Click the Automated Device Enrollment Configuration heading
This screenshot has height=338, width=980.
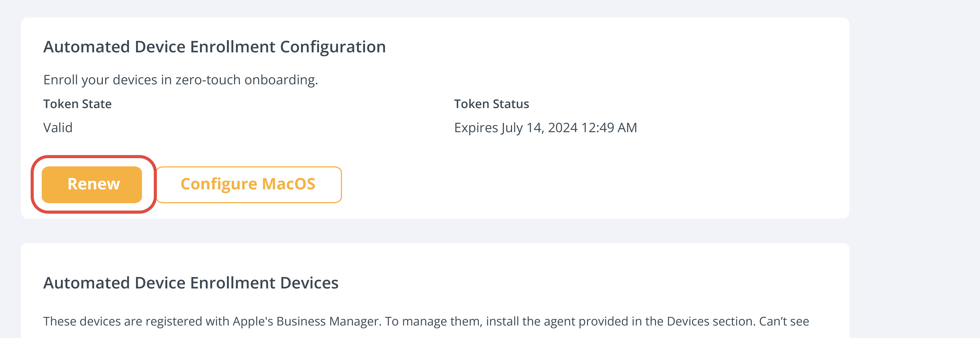point(214,47)
